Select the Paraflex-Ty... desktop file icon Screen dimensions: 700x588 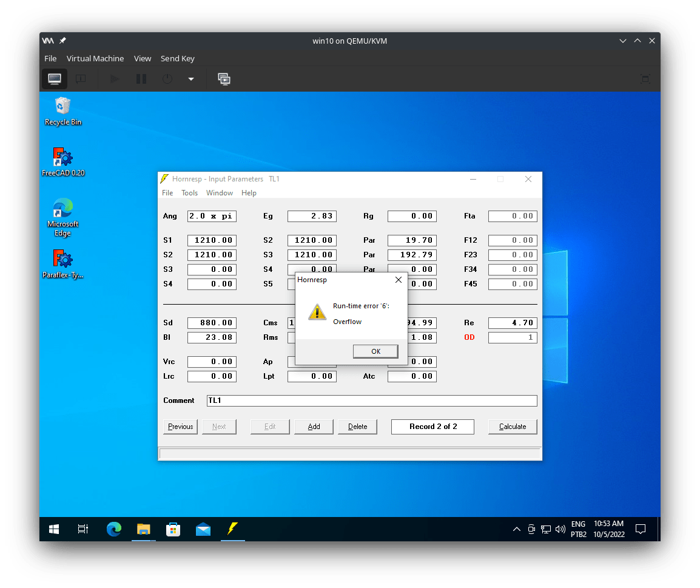point(63,264)
